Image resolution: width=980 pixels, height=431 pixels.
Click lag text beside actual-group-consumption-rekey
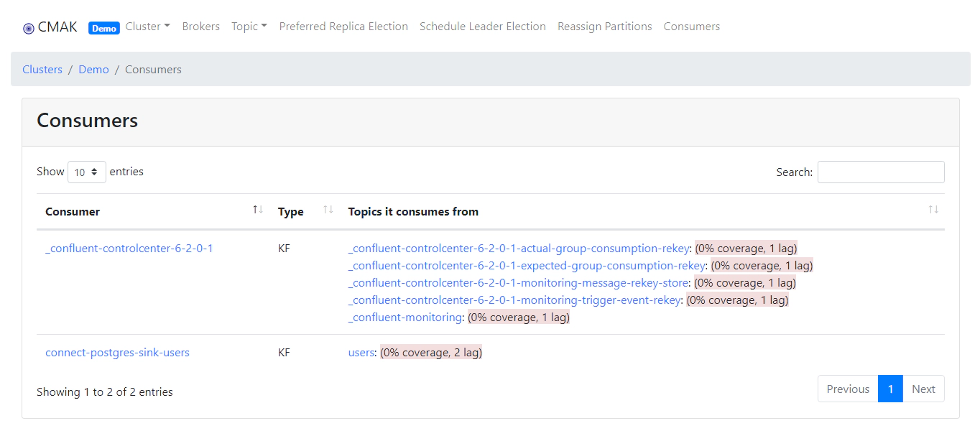click(746, 249)
